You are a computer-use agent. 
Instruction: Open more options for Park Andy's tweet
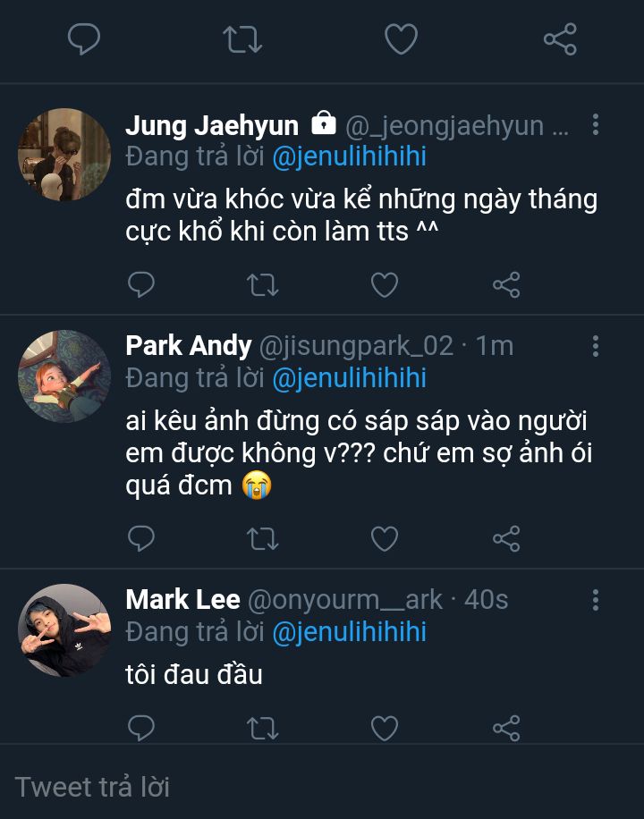pyautogui.click(x=596, y=346)
